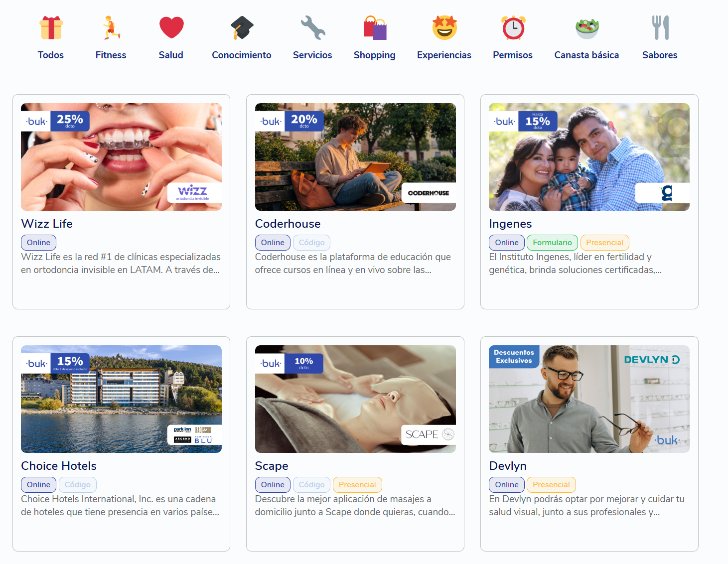Click the Online tag on Scape

tap(273, 485)
